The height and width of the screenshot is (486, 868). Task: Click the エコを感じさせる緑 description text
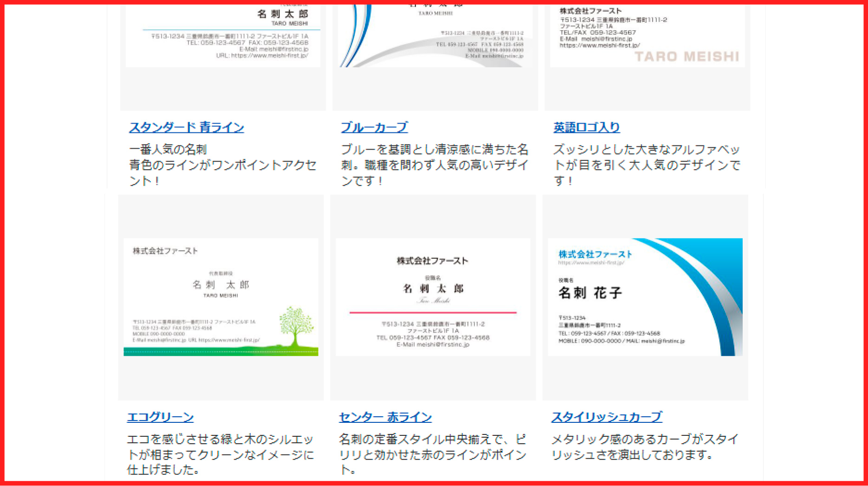(221, 454)
